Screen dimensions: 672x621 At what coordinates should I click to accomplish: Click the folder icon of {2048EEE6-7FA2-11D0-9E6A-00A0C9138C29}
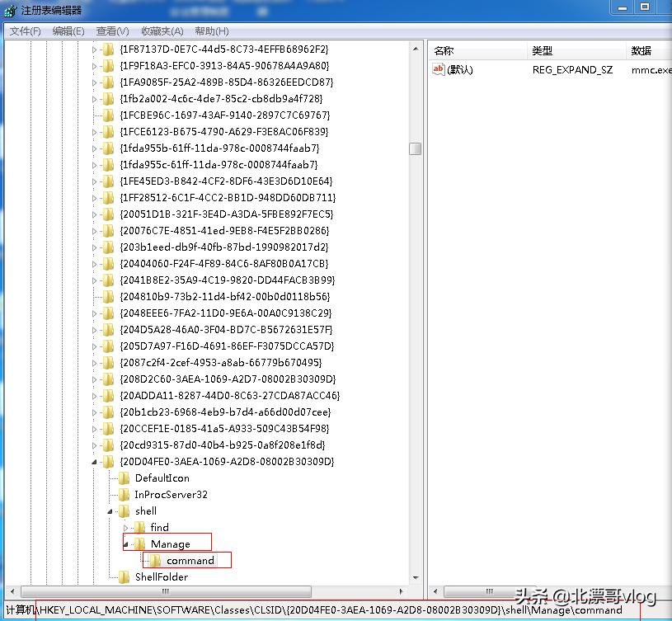109,313
